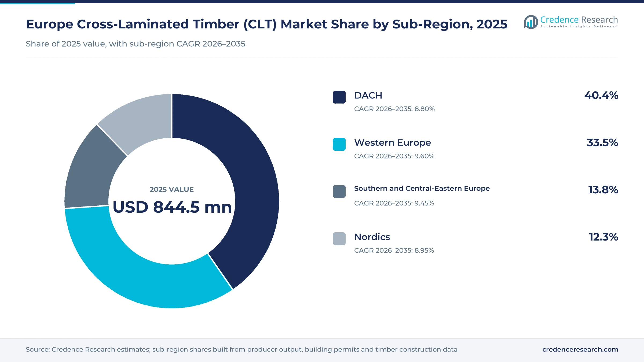644x362 pixels.
Task: Click the "CAGR 2026–2035: 9.45%" text
Action: tap(394, 203)
